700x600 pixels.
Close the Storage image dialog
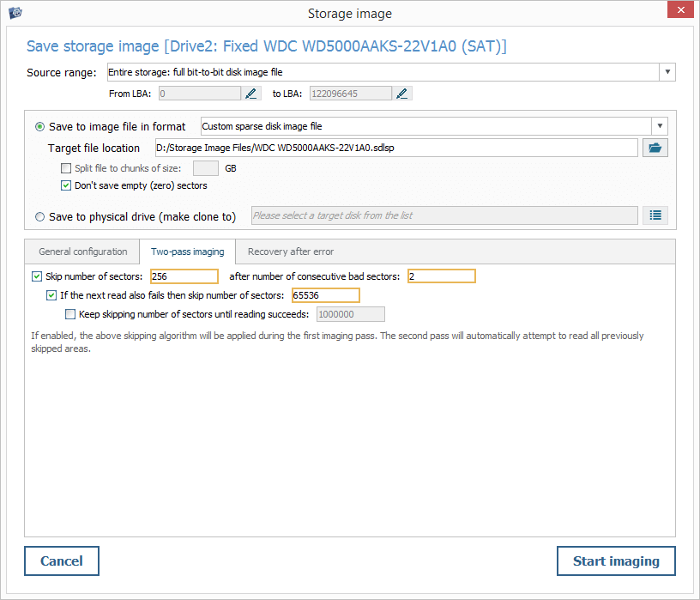[x=679, y=11]
